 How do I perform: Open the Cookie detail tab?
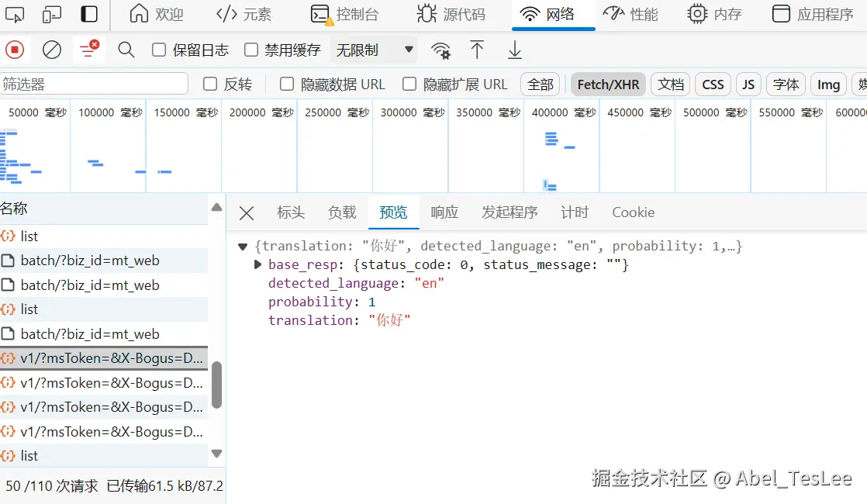click(633, 212)
